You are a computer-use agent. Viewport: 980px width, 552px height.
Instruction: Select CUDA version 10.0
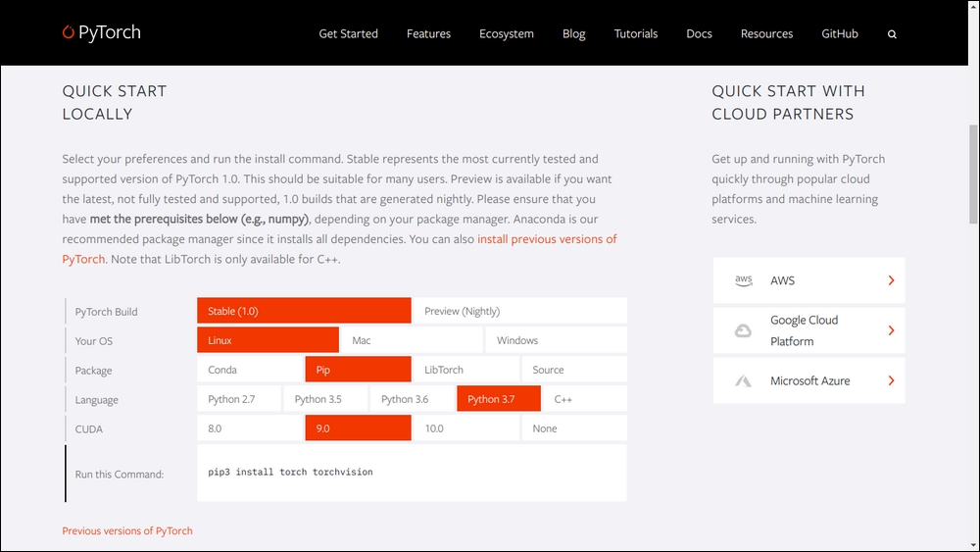tap(466, 428)
